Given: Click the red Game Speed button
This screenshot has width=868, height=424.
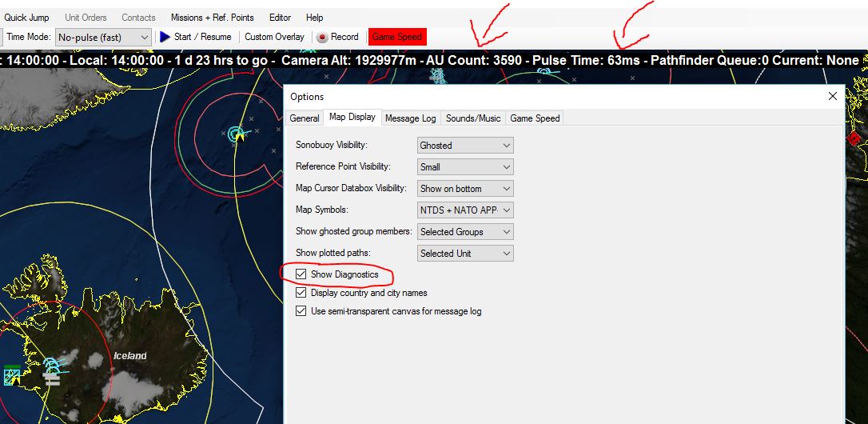Looking at the screenshot, I should [397, 37].
